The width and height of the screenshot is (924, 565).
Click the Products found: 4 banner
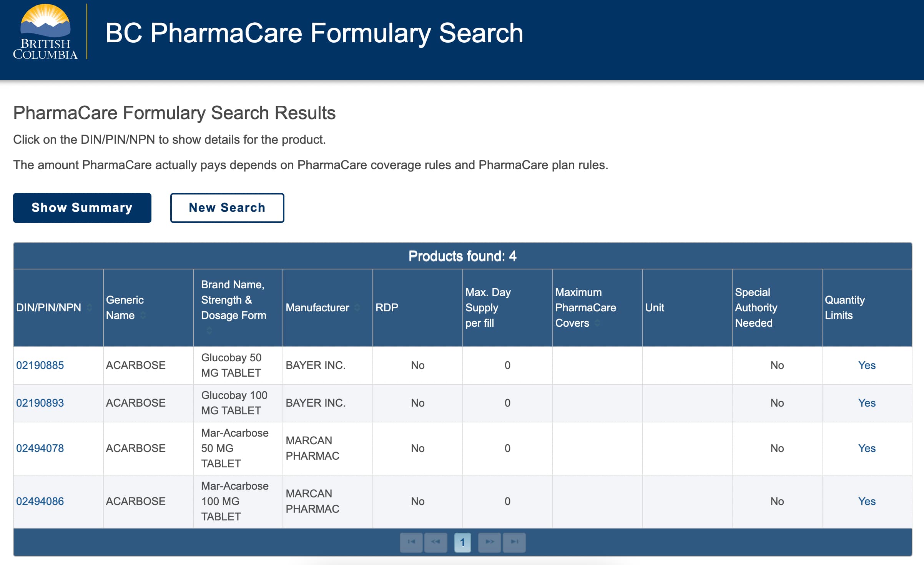(462, 256)
